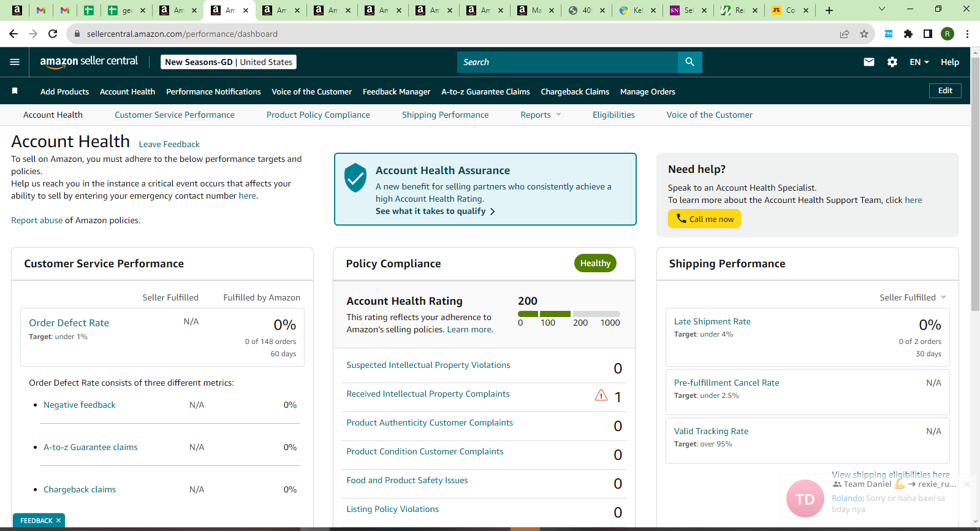Click the Call me now button
This screenshot has height=531, width=980.
coord(704,219)
